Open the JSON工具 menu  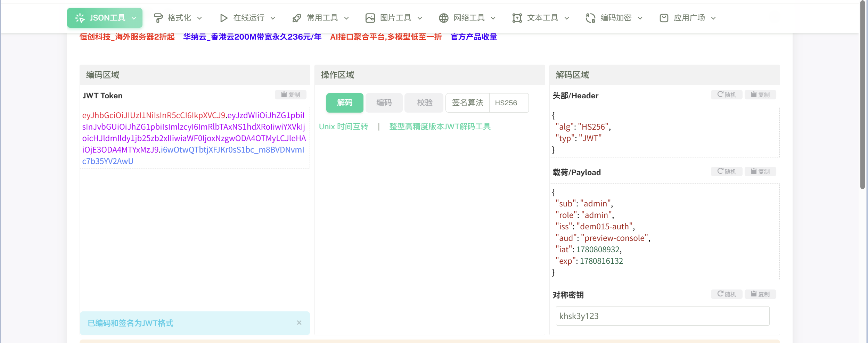click(x=105, y=18)
